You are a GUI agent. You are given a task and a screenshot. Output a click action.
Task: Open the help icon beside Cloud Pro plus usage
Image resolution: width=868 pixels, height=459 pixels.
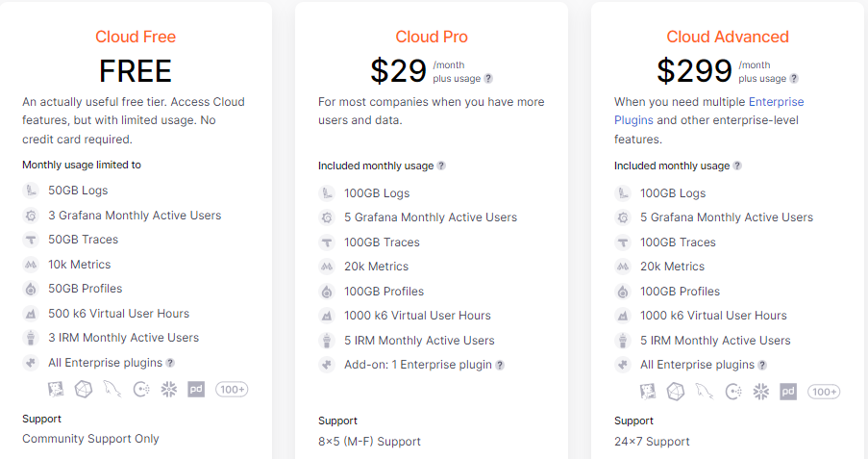click(488, 79)
